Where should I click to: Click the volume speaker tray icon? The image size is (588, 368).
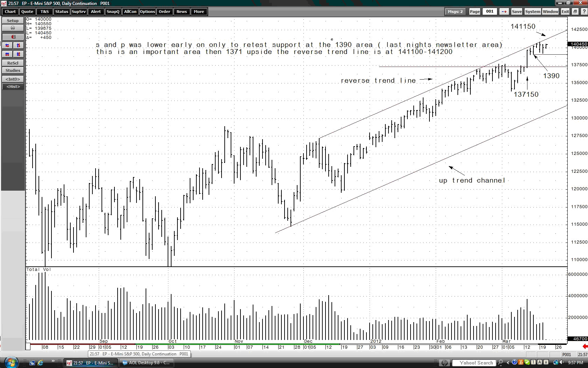(x=562, y=362)
